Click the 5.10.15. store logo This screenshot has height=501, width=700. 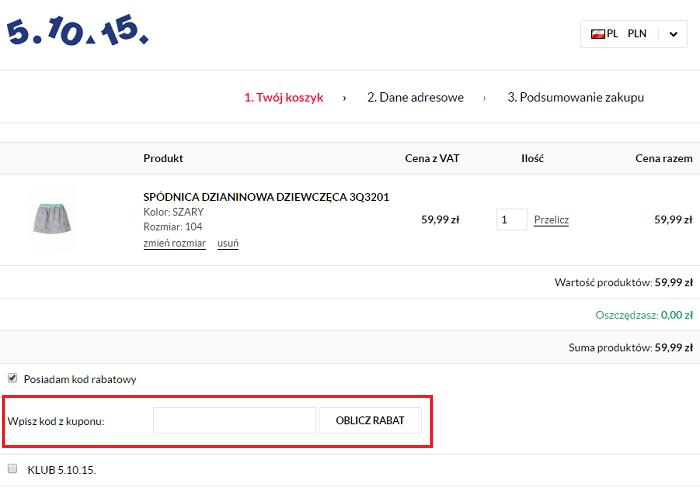(77, 30)
